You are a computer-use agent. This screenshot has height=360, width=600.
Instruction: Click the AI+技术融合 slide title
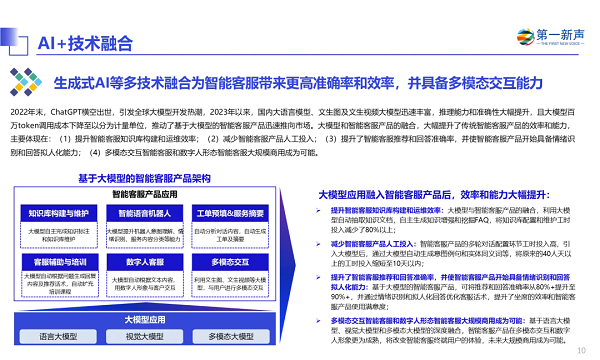click(x=85, y=43)
